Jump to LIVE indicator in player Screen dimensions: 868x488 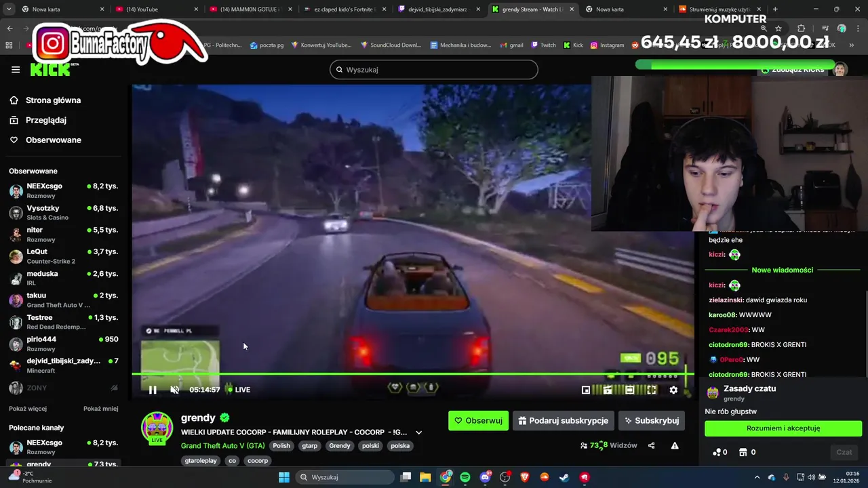238,390
